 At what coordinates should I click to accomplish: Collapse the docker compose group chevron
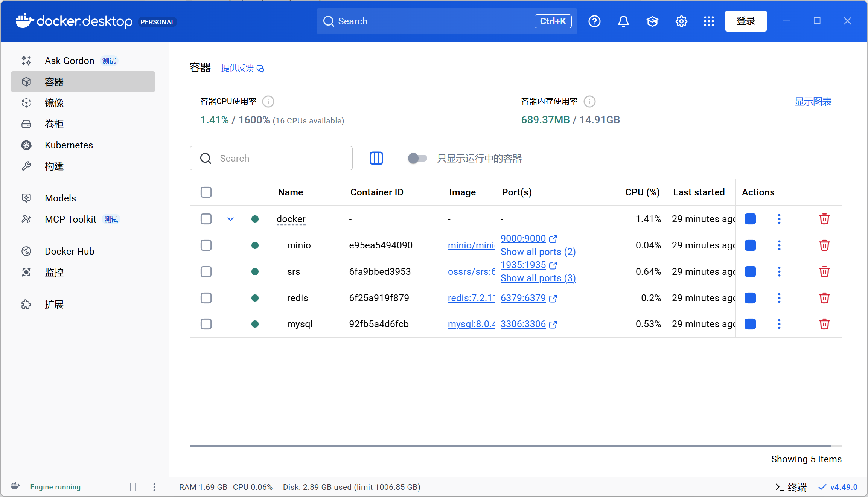230,219
